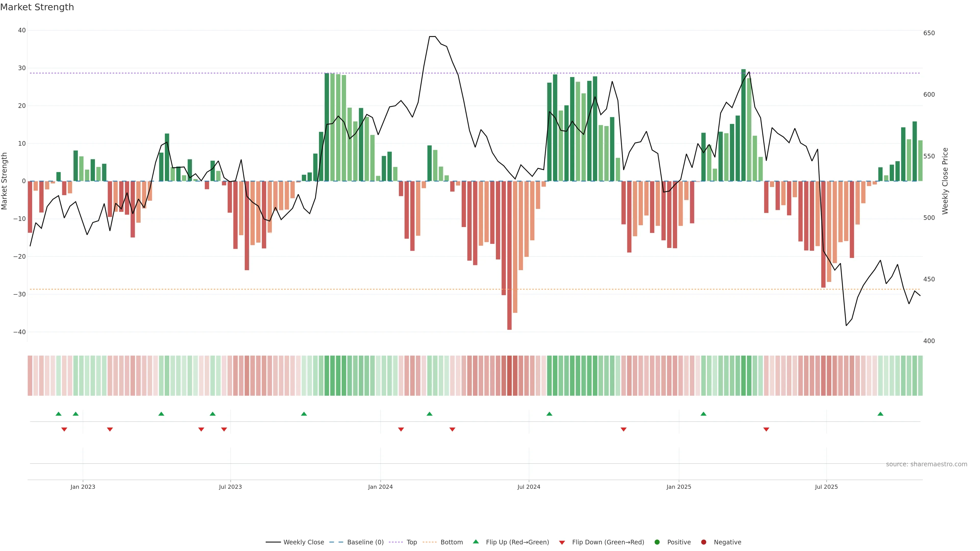This screenshot has width=980, height=551.
Task: Click the Positive green circle legend icon
Action: click(657, 542)
